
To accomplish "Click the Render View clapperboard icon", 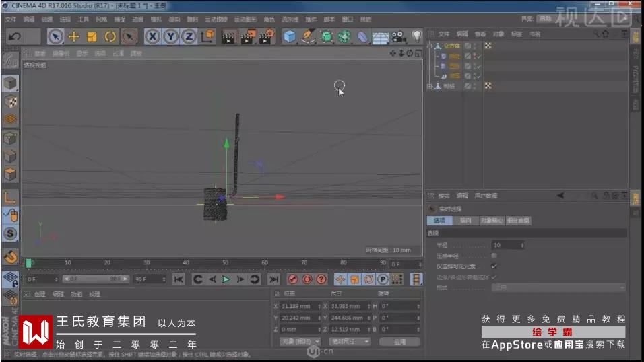I will tap(229, 37).
